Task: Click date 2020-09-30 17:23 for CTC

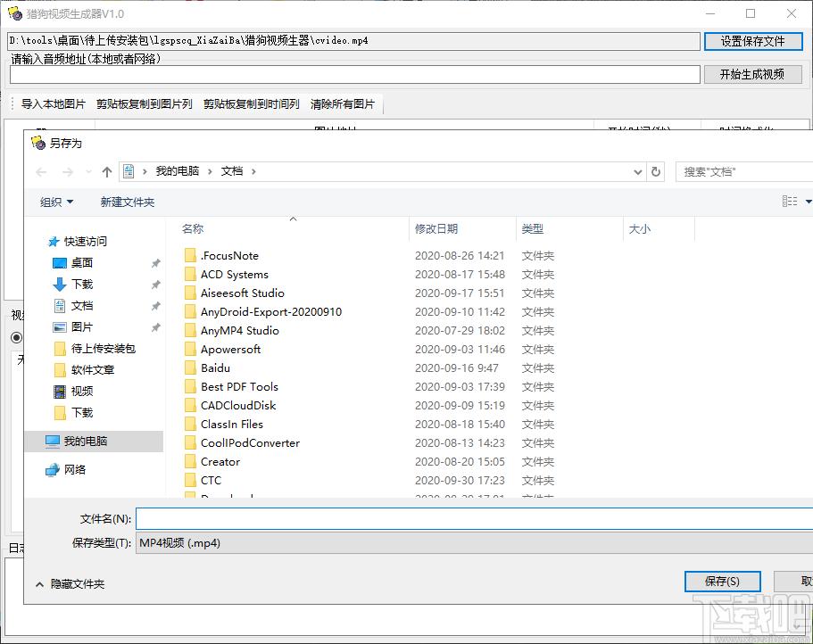Action: pos(460,480)
